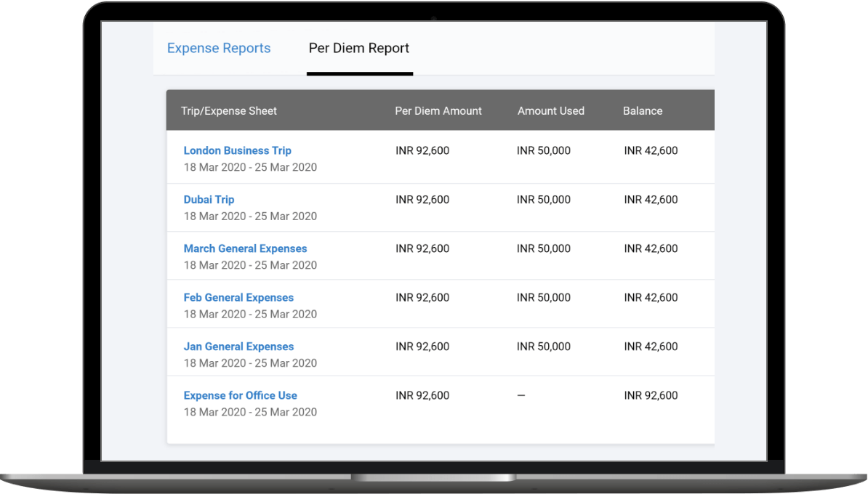
Task: Click the Trip/Expense Sheet column header
Action: point(228,110)
